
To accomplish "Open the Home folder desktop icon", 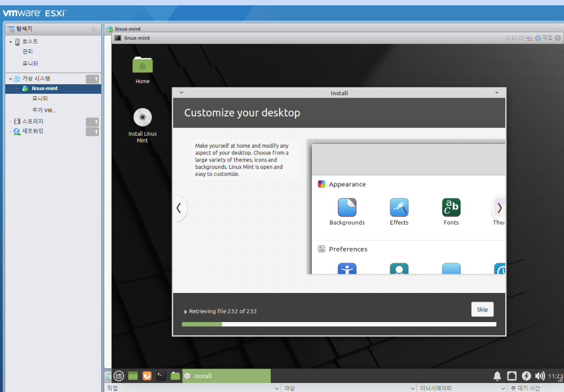I will pyautogui.click(x=142, y=70).
